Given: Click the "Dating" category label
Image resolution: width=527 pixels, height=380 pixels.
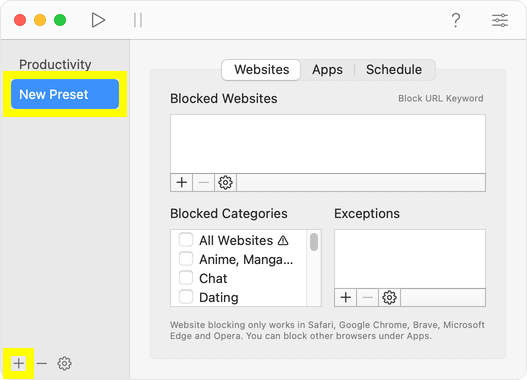Looking at the screenshot, I should (219, 297).
